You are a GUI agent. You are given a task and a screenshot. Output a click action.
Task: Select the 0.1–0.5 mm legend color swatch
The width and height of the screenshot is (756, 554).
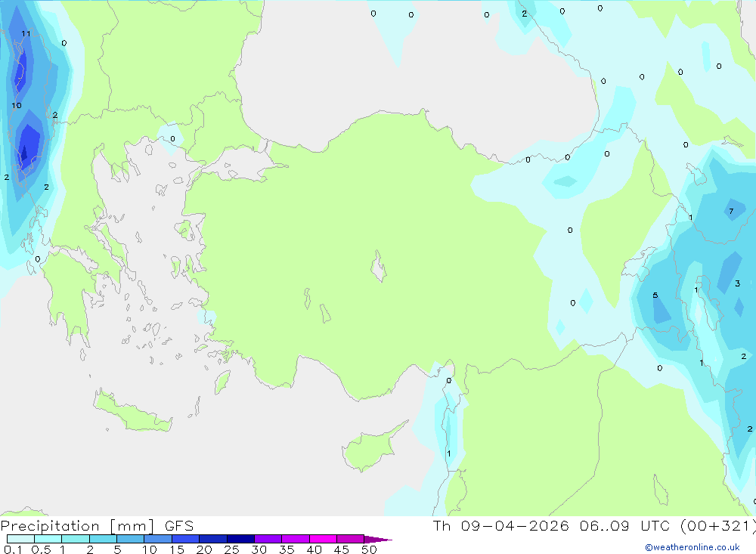point(20,539)
